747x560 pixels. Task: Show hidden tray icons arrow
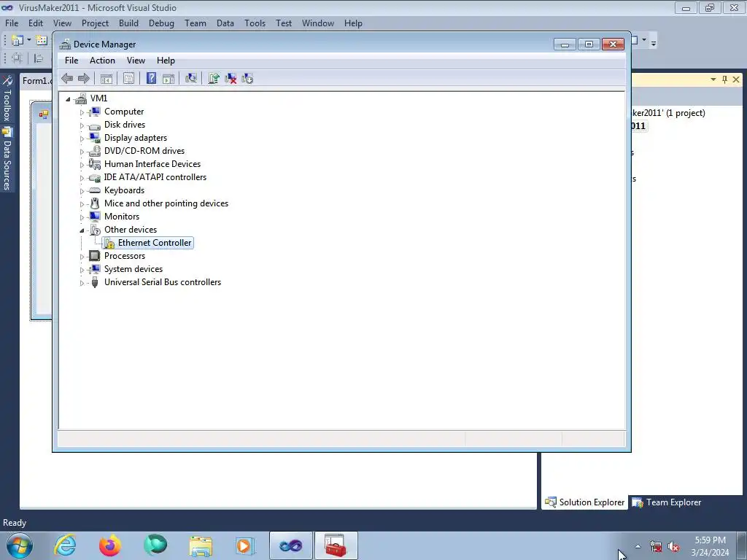[x=638, y=547]
